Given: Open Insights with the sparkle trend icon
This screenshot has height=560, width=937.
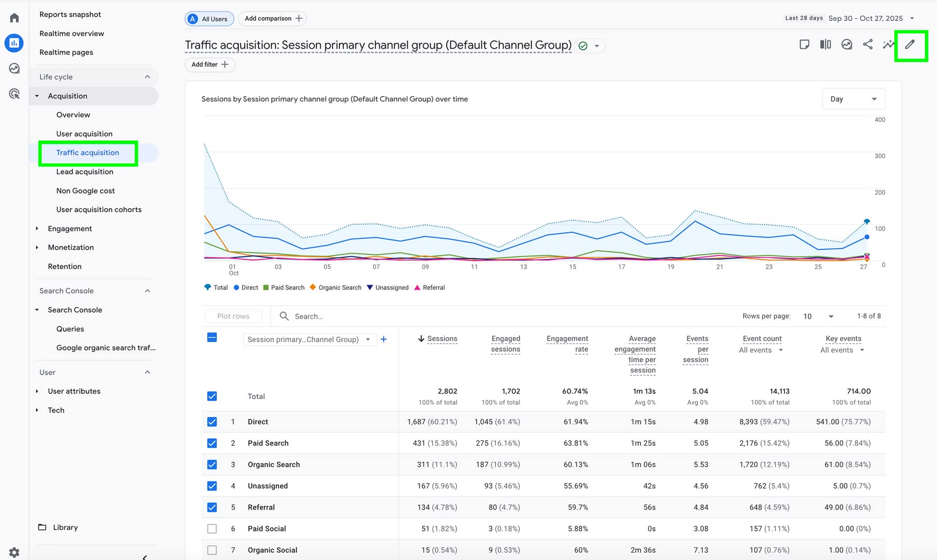Looking at the screenshot, I should 888,45.
